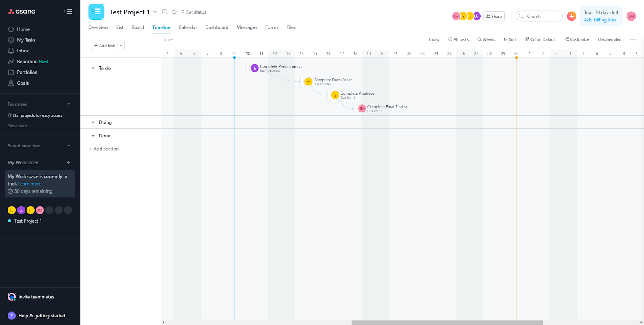This screenshot has width=644, height=325.
Task: Click the more options ellipsis in timeline toolbar
Action: (633, 39)
